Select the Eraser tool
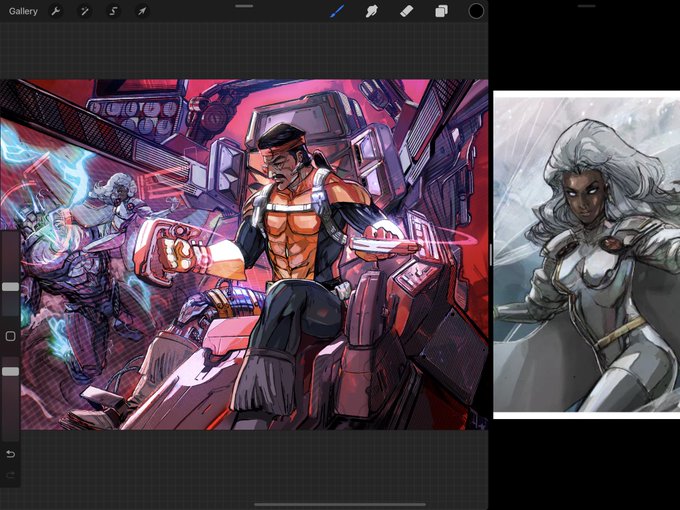This screenshot has height=510, width=680. click(406, 11)
